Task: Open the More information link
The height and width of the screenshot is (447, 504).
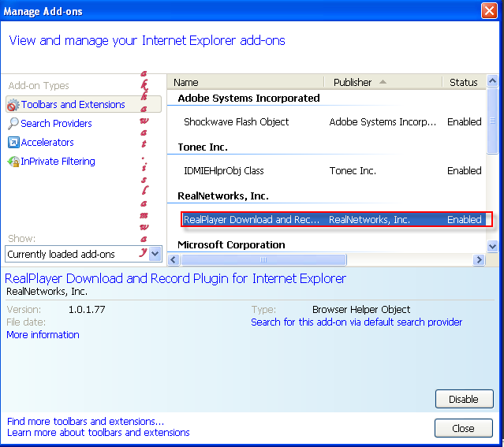Action: pos(43,335)
